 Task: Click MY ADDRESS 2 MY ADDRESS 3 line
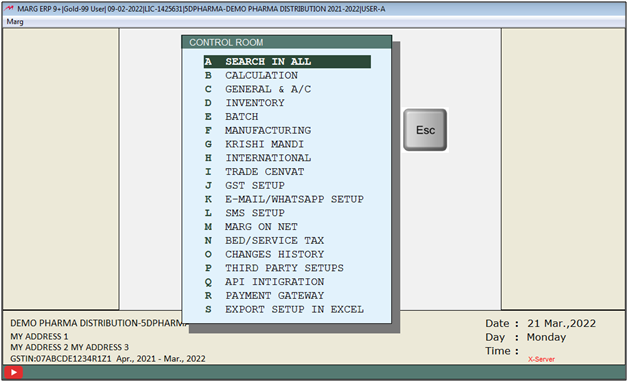(x=69, y=347)
